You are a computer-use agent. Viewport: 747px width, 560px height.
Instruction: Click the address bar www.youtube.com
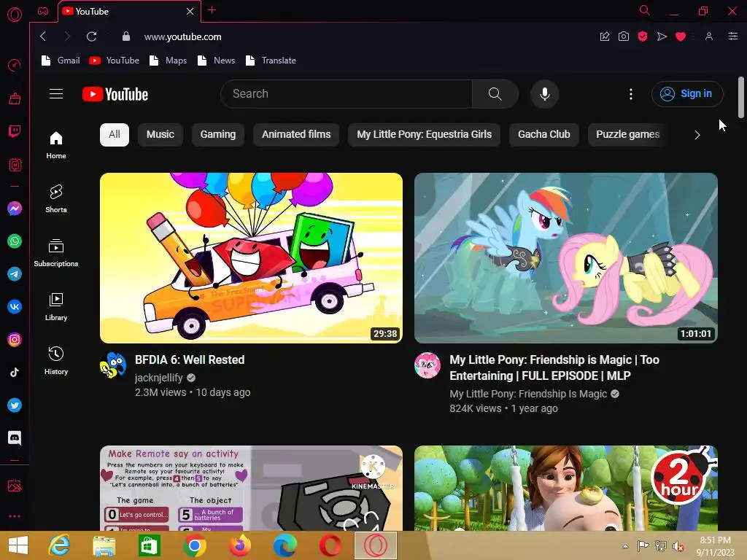pos(183,36)
